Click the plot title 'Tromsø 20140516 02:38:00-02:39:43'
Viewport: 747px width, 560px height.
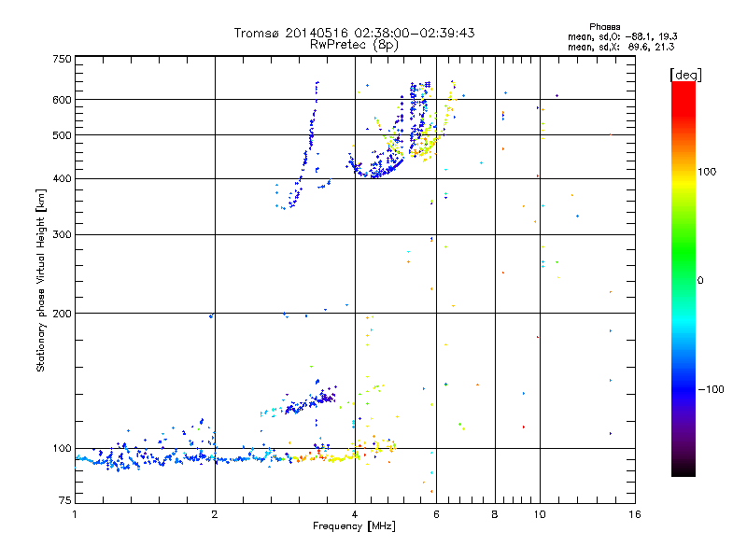coord(354,33)
